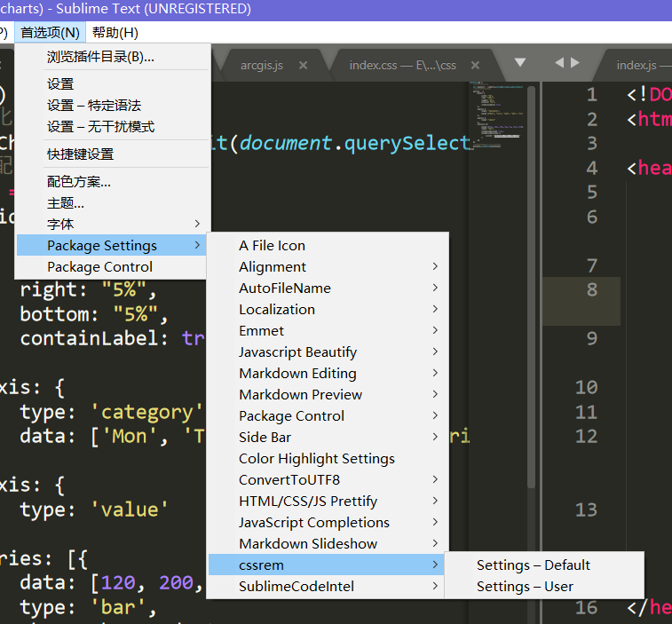Open 配色方案... color scheme option
672x624 pixels.
click(79, 182)
